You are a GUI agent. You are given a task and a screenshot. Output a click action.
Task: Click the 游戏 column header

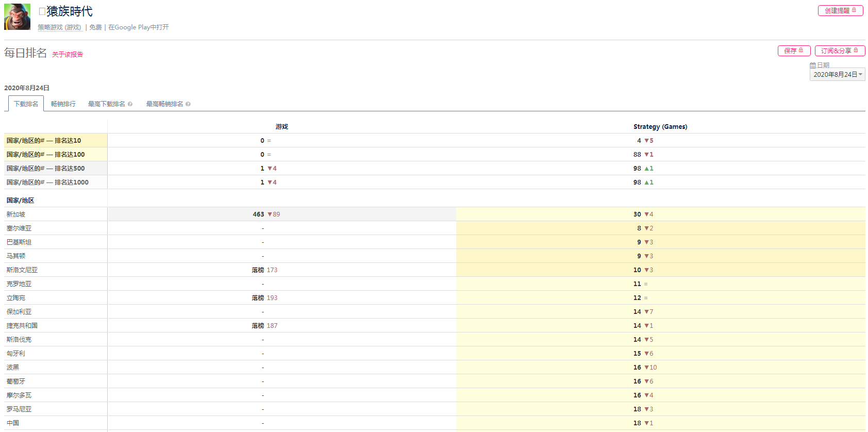tap(281, 127)
